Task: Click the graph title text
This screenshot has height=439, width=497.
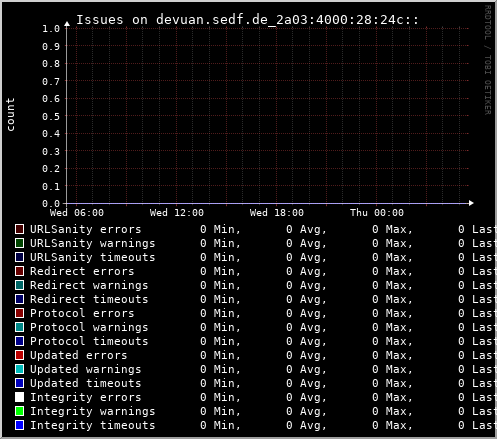Action: coord(247,20)
